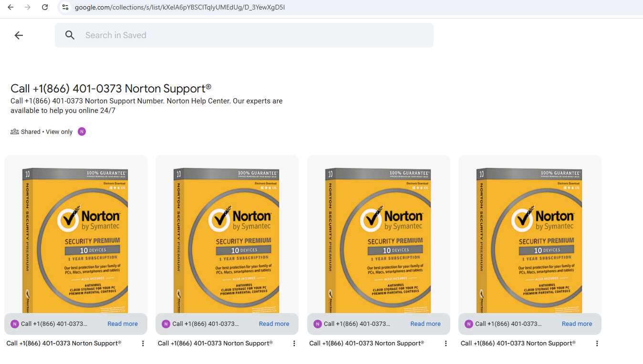The height and width of the screenshot is (364, 643).
Task: Go back using the Saved page back arrow
Action: tap(19, 35)
